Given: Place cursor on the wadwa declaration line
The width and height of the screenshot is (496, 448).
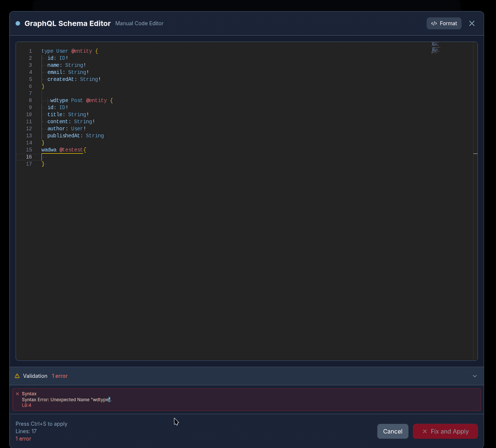Looking at the screenshot, I should tap(49, 149).
